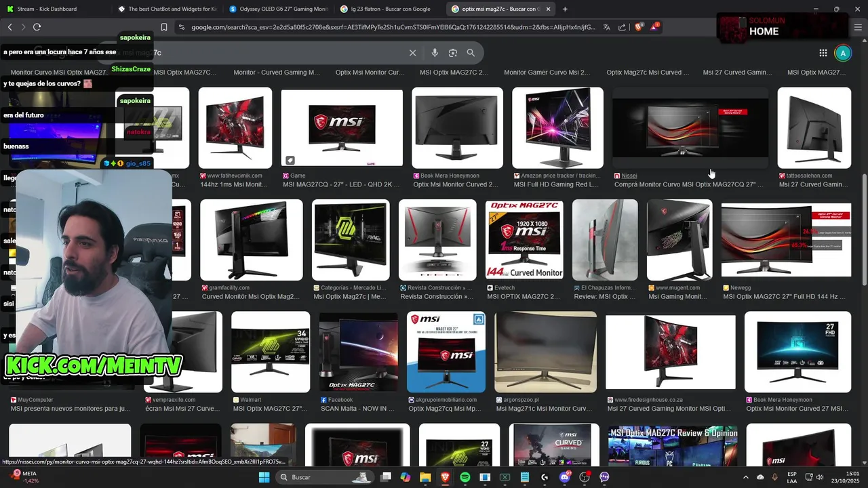This screenshot has height=488, width=868.
Task: Open gramfacility.com curved monitor image
Action: point(252,240)
